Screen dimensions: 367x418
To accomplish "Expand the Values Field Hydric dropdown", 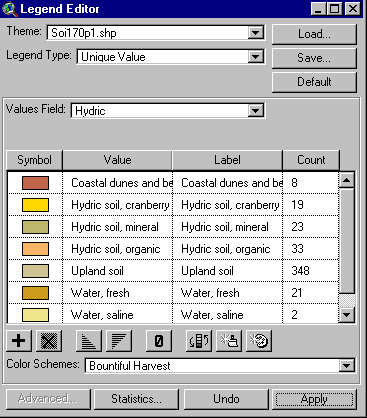I will click(x=256, y=110).
